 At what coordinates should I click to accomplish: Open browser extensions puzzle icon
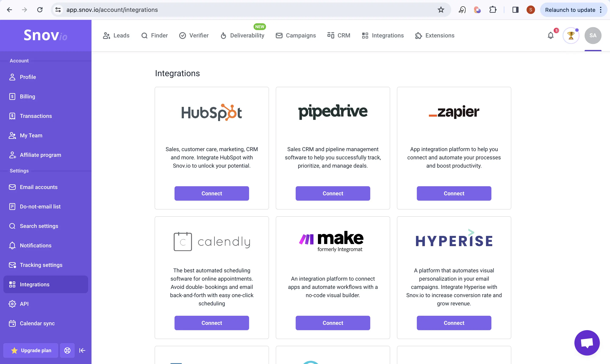[493, 10]
